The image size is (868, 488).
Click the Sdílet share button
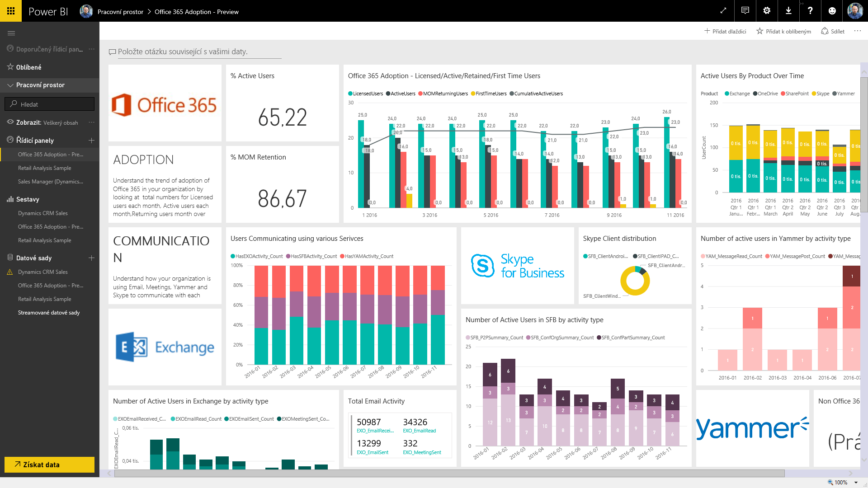point(833,31)
